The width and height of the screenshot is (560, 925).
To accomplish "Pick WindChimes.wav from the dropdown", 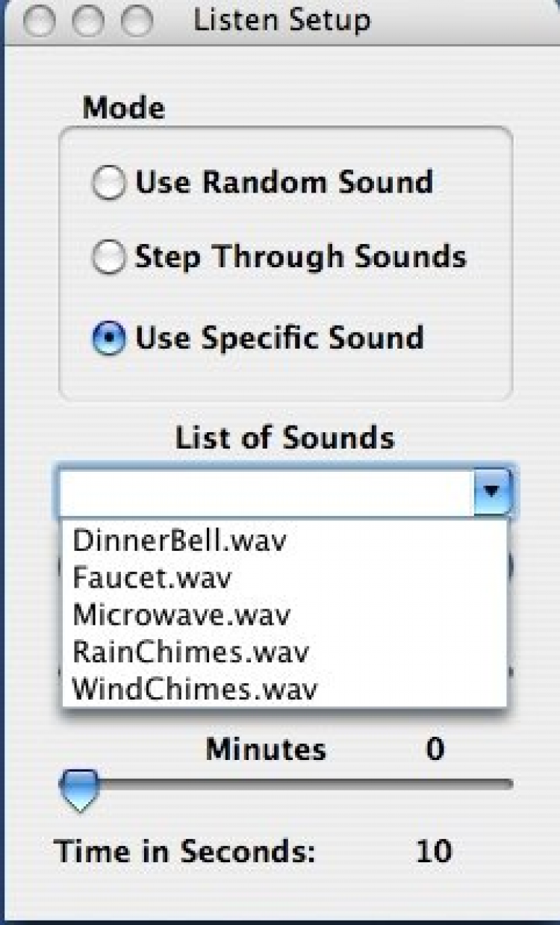I will pos(195,689).
